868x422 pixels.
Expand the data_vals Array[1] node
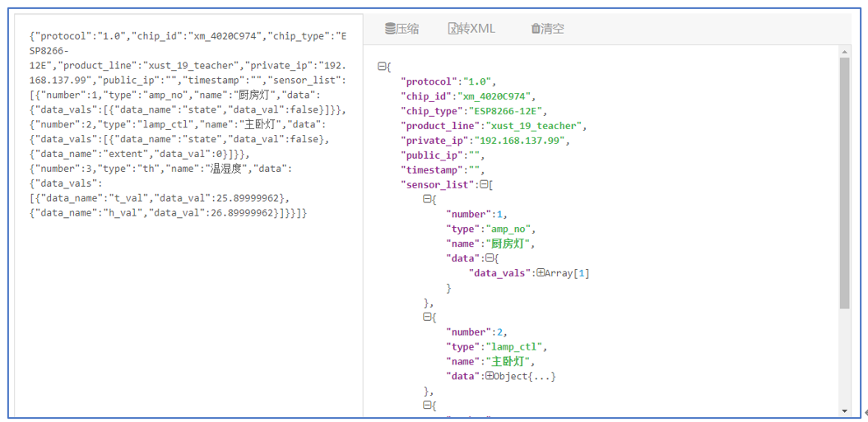[540, 273]
